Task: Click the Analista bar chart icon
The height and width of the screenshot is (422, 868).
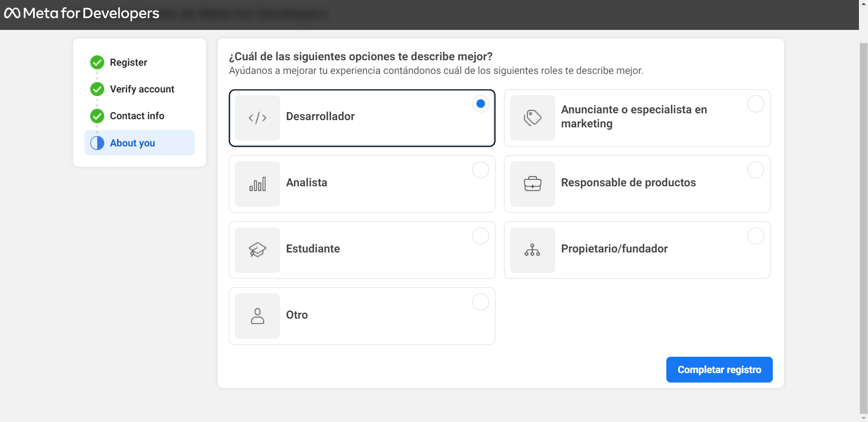Action: 257,184
